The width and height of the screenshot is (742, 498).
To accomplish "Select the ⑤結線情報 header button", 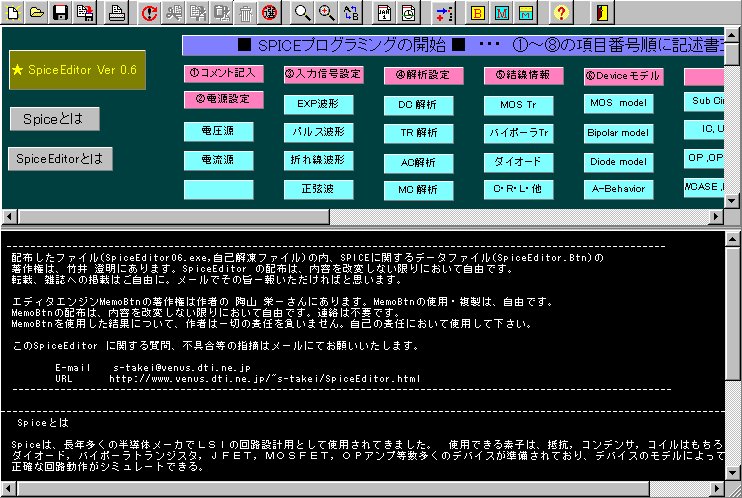I will pos(523,75).
